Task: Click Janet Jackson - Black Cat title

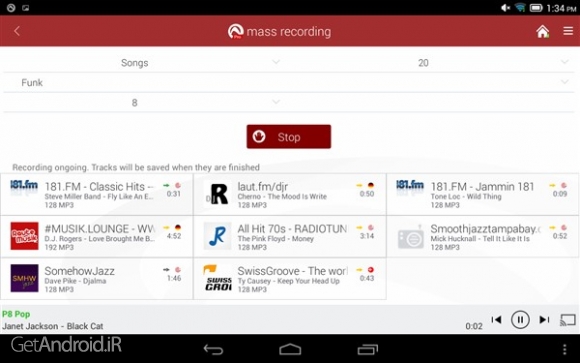Action: [x=53, y=326]
